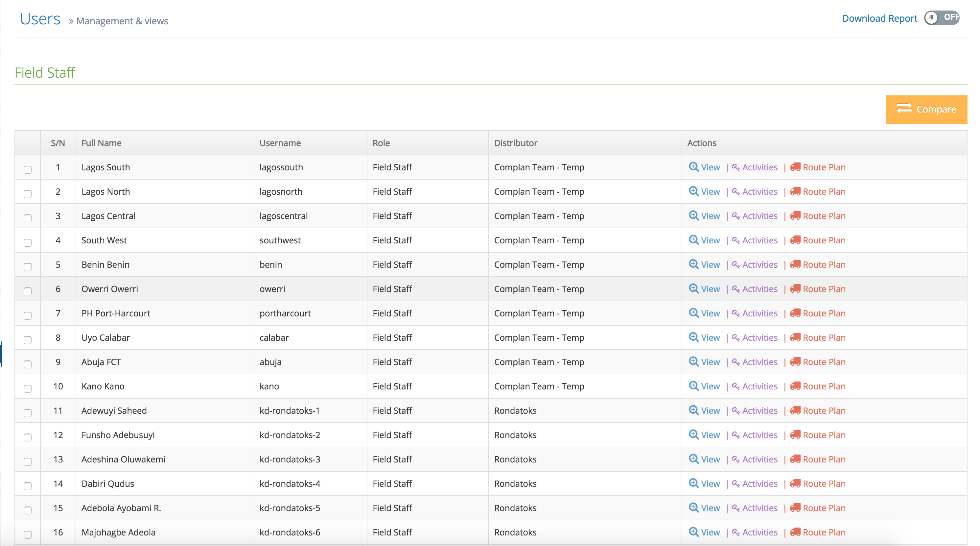Open the Users breadcrumb heading
The image size is (980, 546).
click(40, 19)
